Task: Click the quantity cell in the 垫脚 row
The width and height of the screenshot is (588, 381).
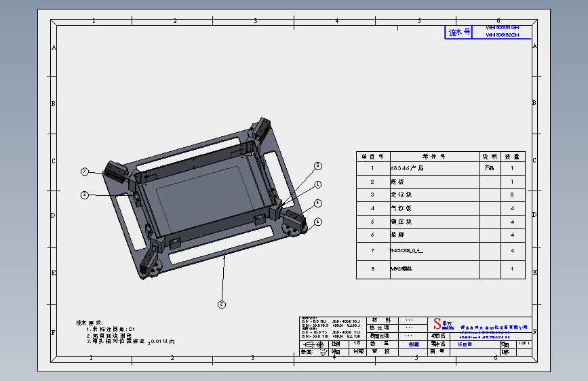Action: (x=512, y=235)
